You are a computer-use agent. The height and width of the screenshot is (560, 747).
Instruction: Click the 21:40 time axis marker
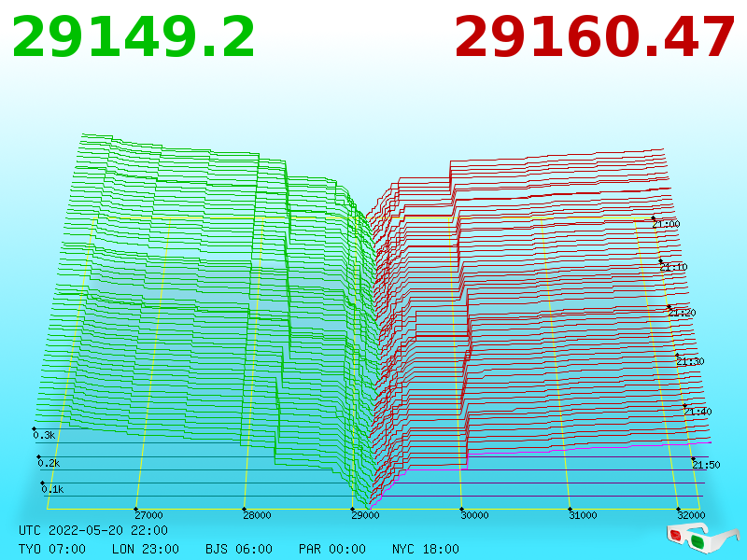698,412
